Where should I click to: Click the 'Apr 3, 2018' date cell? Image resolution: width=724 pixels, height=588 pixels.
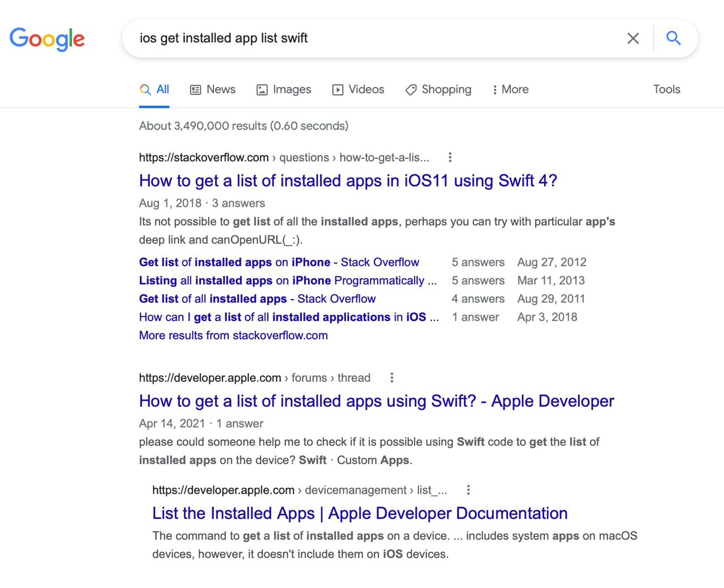click(547, 317)
